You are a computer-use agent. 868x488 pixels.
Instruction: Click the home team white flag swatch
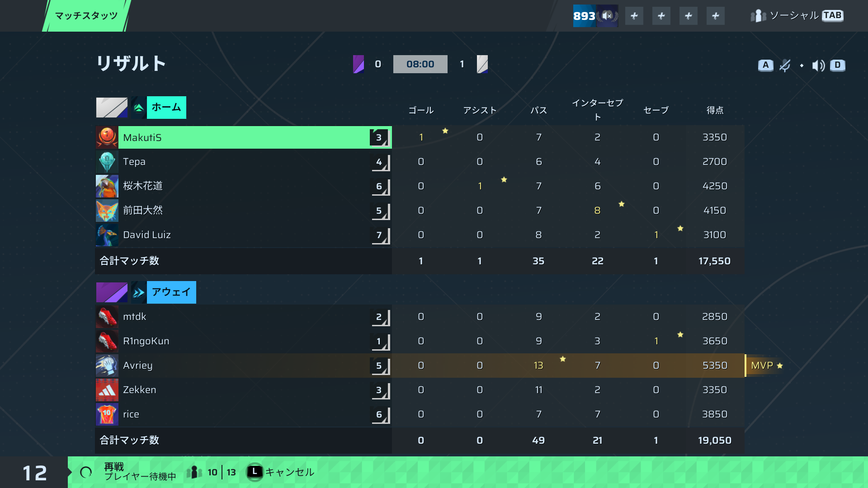112,108
